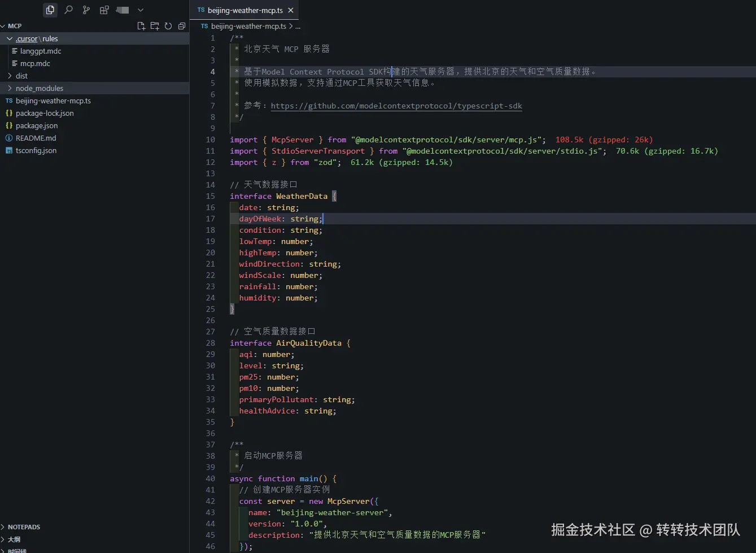Screen dimensions: 756x553
Task: Click the 61.2k import size hint
Action: coord(401,162)
